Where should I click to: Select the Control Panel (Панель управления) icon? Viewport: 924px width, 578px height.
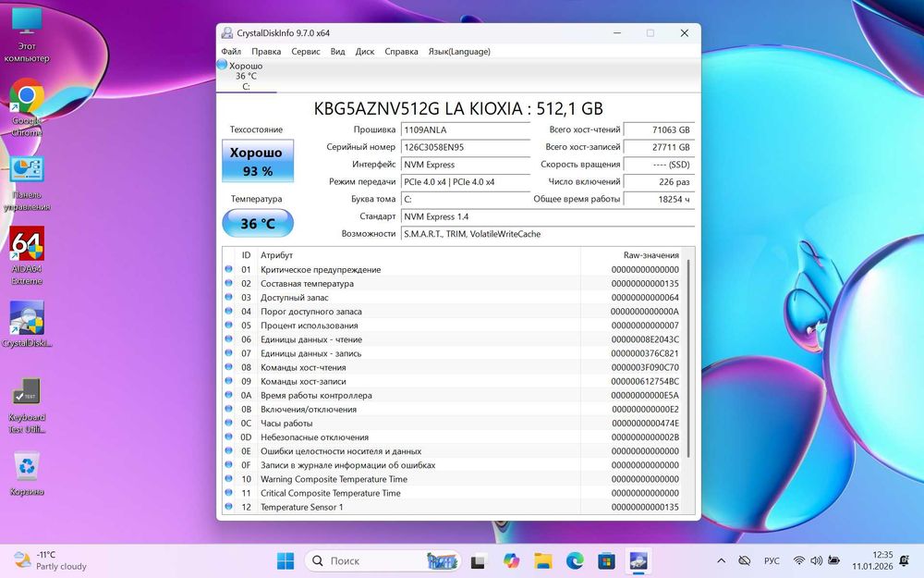click(x=26, y=171)
